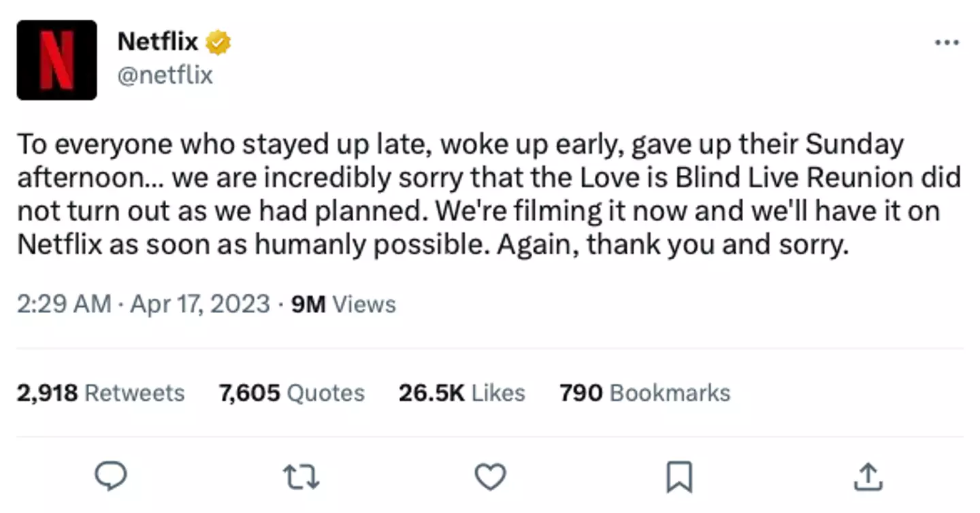This screenshot has width=980, height=513.
Task: Like the tweet with the heart icon
Action: click(x=490, y=476)
